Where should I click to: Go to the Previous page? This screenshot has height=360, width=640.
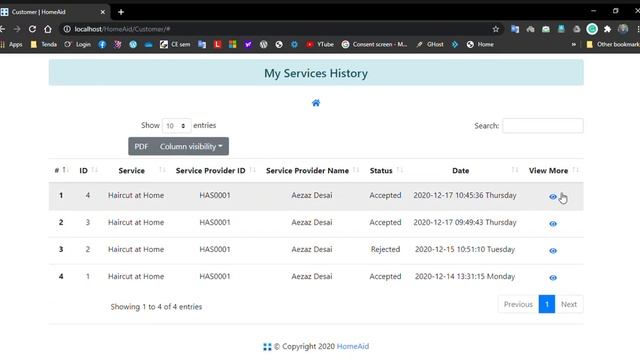pos(518,304)
